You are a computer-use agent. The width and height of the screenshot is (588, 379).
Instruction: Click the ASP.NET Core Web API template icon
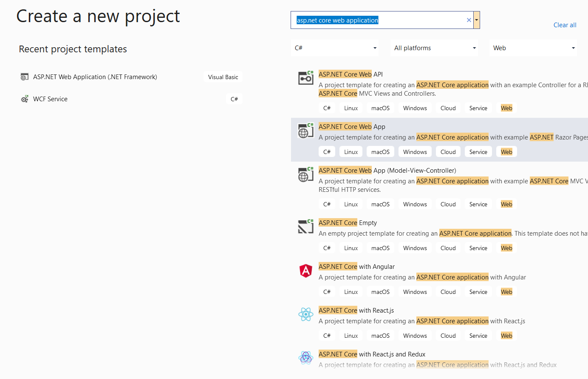306,78
